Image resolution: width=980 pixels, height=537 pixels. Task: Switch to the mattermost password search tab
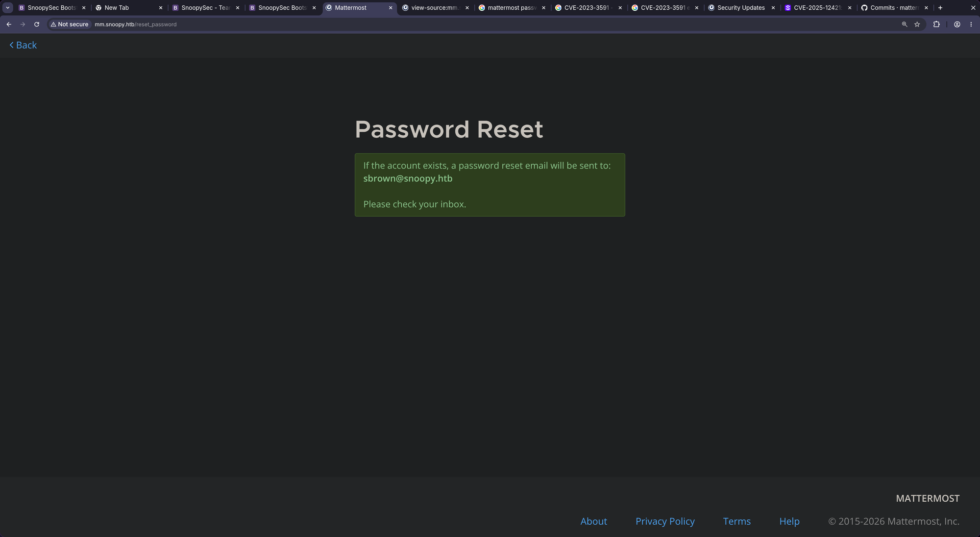[x=512, y=8]
